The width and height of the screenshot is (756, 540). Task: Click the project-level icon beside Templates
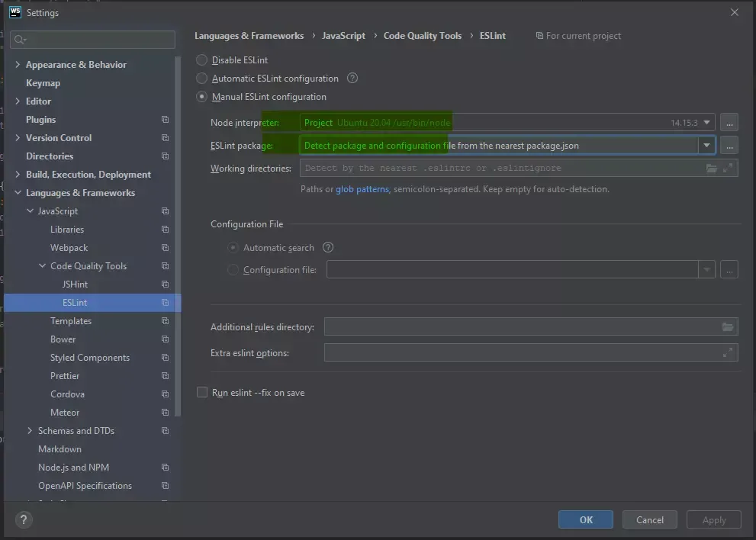click(x=165, y=321)
